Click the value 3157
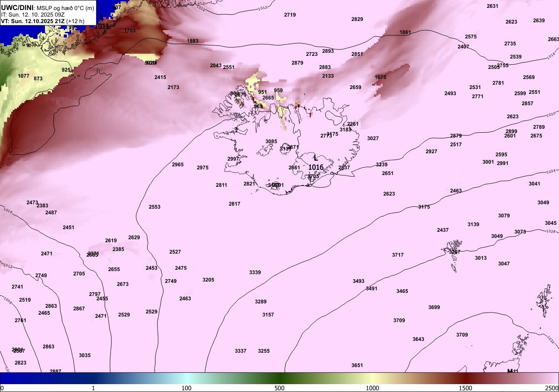Image resolution: width=559 pixels, height=392 pixels. coord(268,315)
